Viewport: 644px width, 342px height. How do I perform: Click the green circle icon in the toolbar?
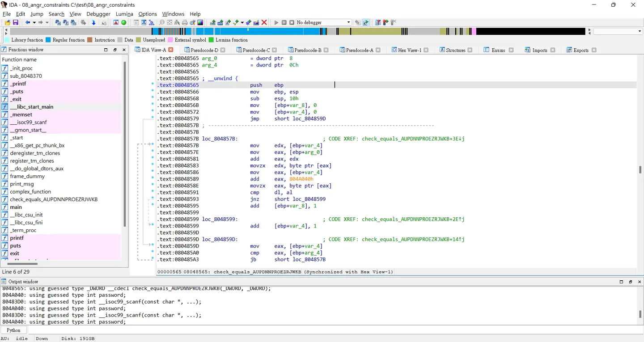(x=124, y=22)
